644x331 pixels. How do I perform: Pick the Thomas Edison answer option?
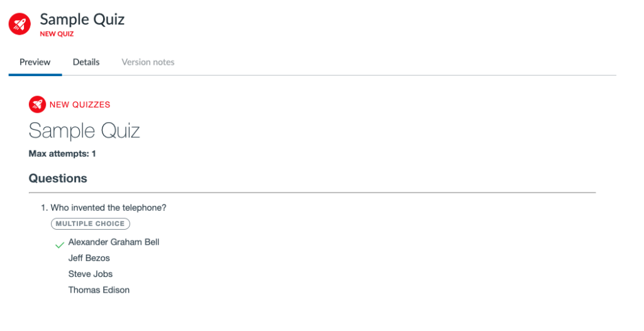99,290
